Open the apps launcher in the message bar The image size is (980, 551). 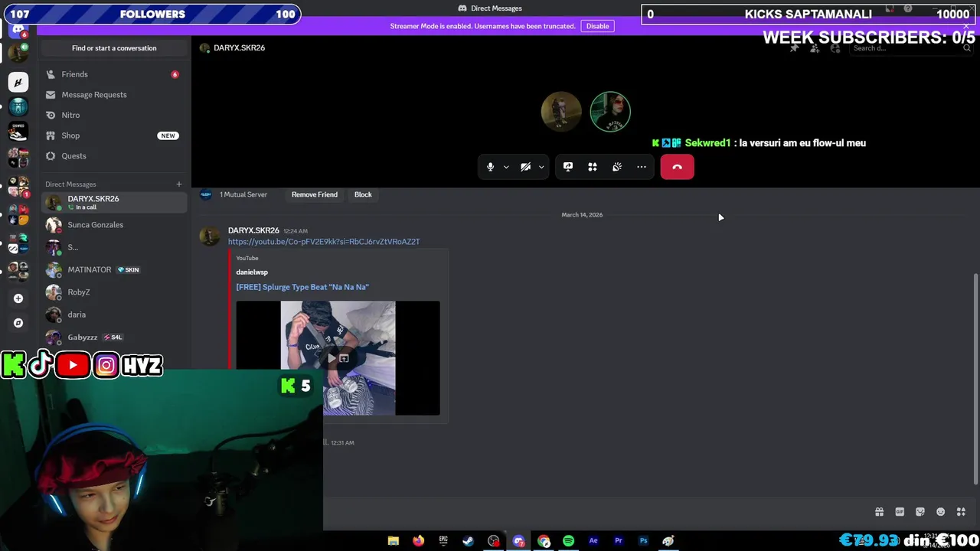(961, 512)
